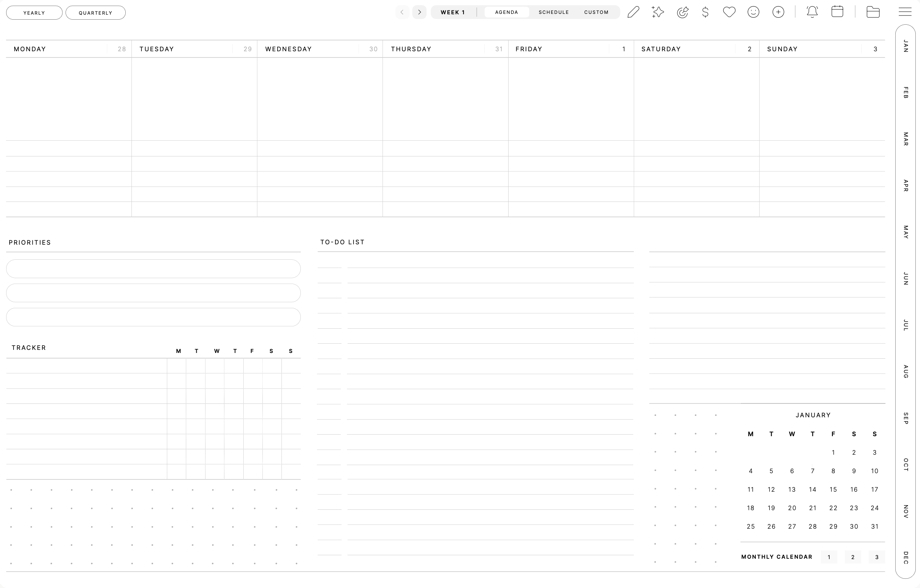Image resolution: width=920 pixels, height=588 pixels.
Task: Open Monthly Calendar page 3
Action: click(x=876, y=557)
